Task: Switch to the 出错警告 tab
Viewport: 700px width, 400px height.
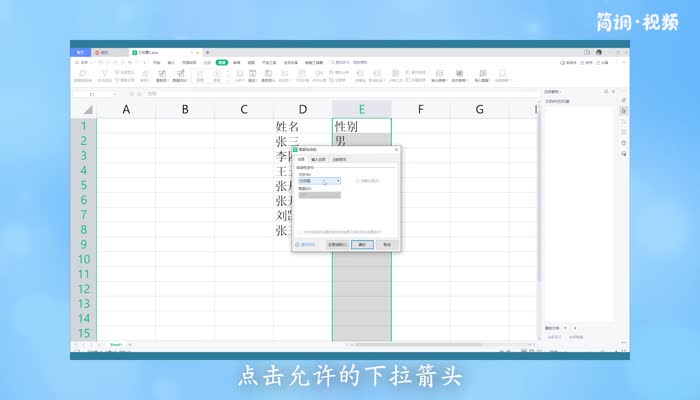Action: [x=340, y=159]
